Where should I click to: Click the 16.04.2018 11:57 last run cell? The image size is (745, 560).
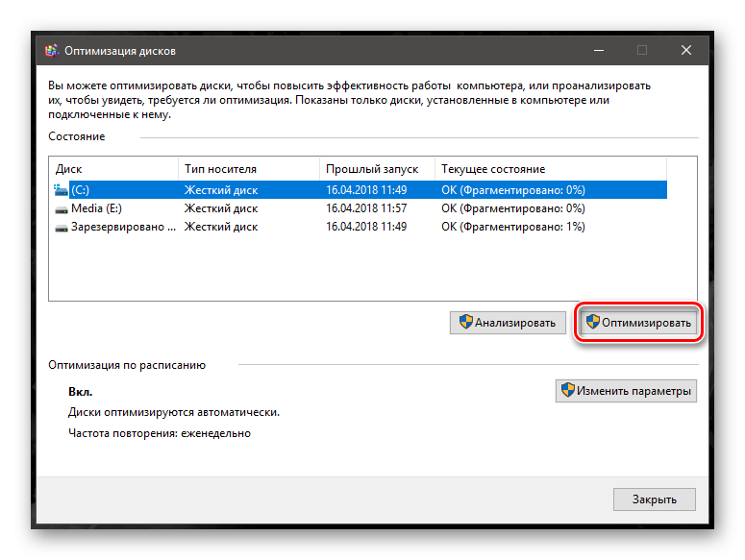[x=366, y=208]
